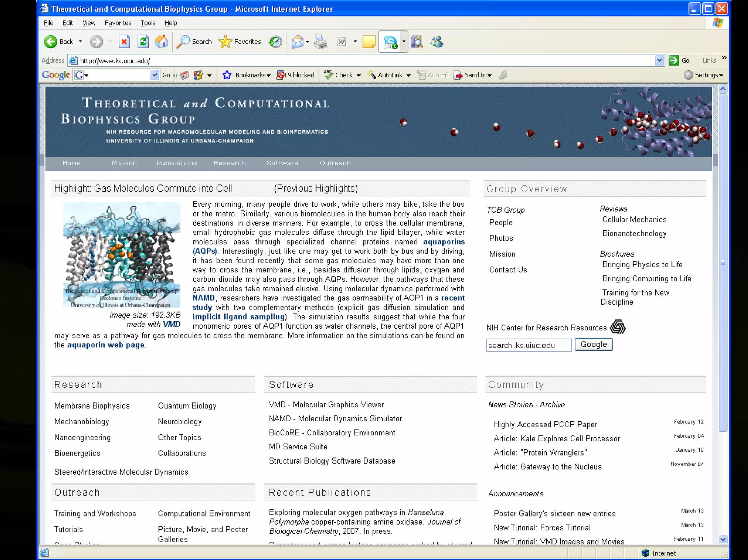
Task: Select the Publications navigation tab
Action: tap(177, 163)
